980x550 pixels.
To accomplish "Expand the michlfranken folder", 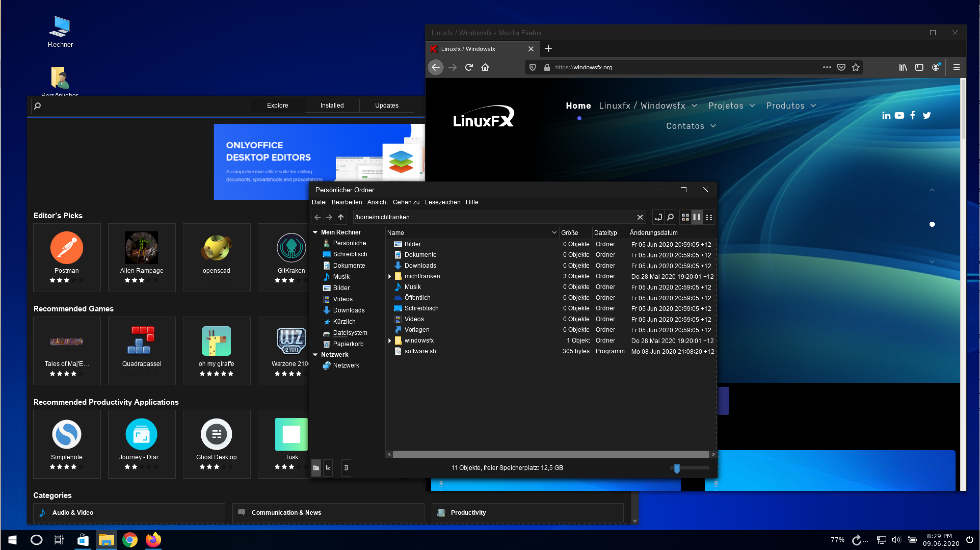I will pyautogui.click(x=390, y=276).
